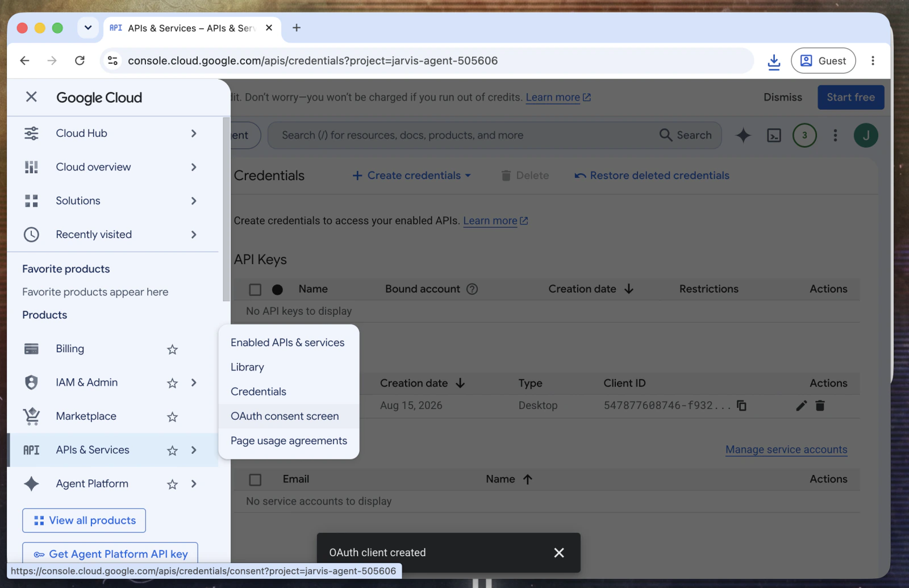Copy the OAuth Client ID

pos(741,406)
